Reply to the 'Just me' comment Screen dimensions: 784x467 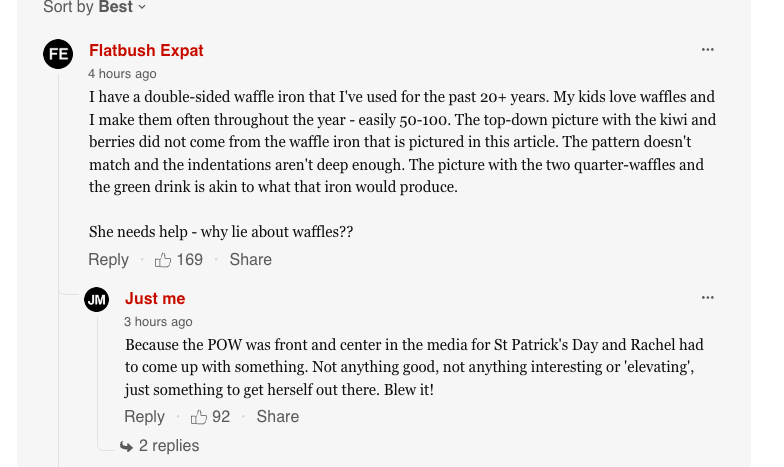click(x=144, y=417)
